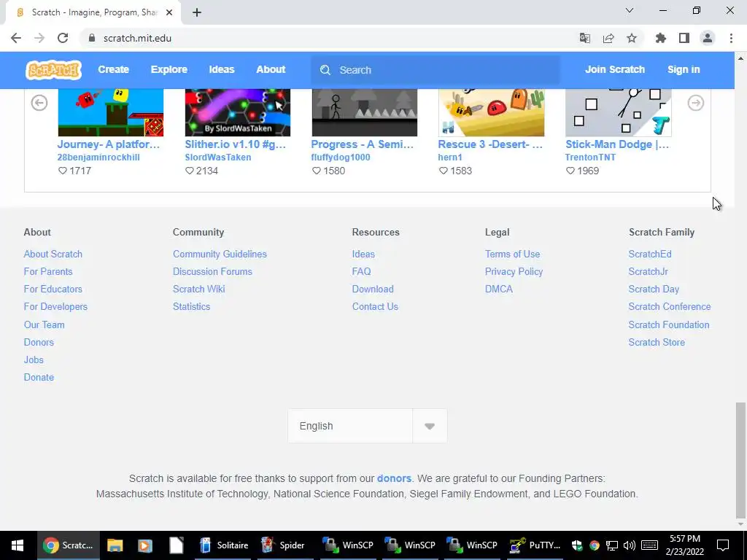747x560 pixels.
Task: Open the Slither.io project thumbnail
Action: (x=237, y=112)
